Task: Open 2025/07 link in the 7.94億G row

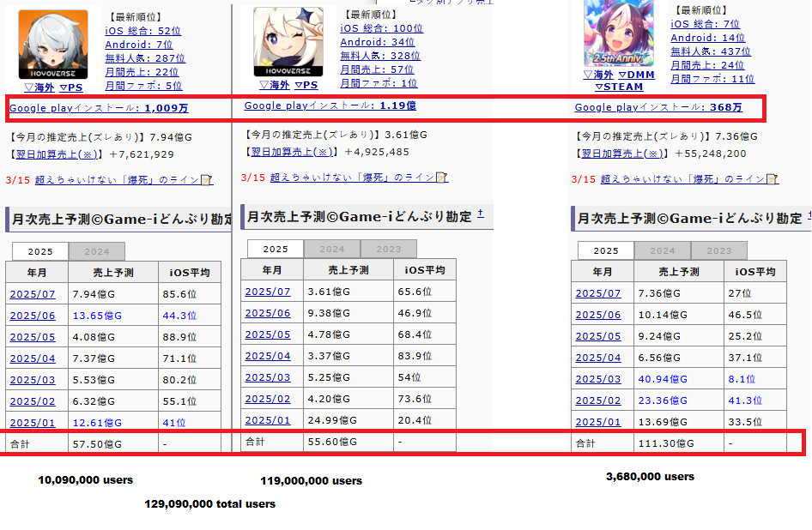Action: click(32, 294)
